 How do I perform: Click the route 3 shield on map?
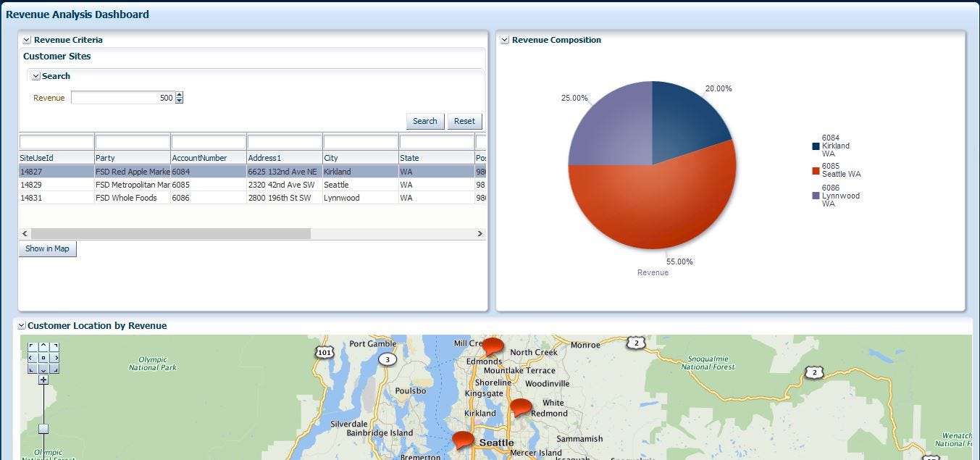(388, 359)
